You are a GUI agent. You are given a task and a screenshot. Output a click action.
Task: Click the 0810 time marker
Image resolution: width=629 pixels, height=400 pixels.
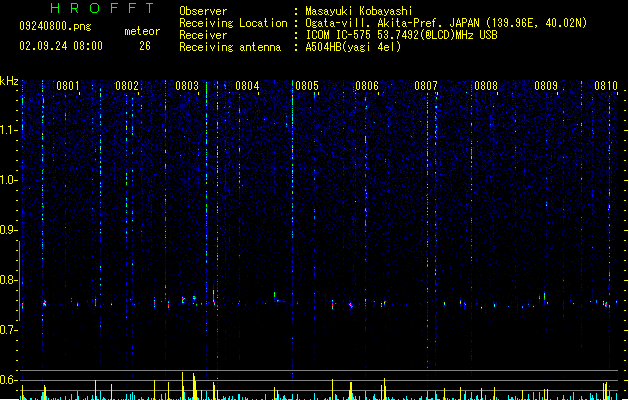606,86
